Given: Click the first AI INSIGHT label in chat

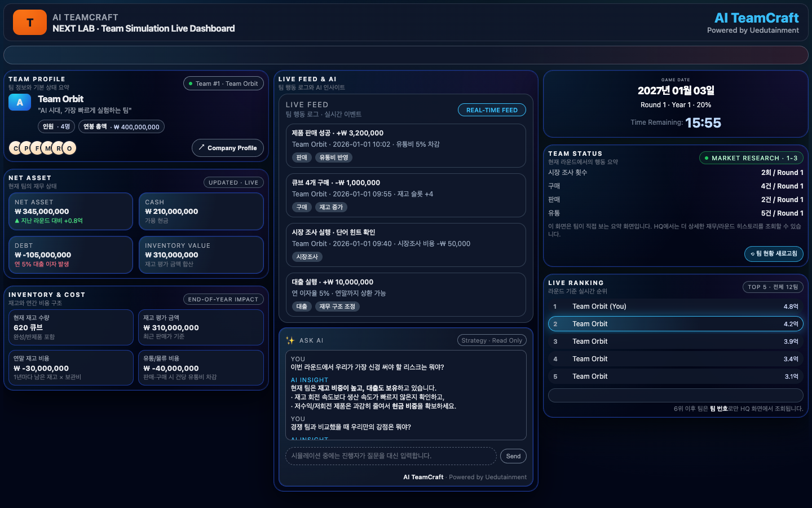Looking at the screenshot, I should point(310,380).
